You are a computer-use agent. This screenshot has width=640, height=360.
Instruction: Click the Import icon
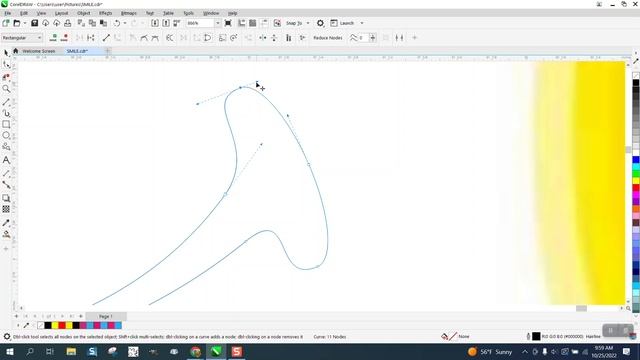click(155, 23)
